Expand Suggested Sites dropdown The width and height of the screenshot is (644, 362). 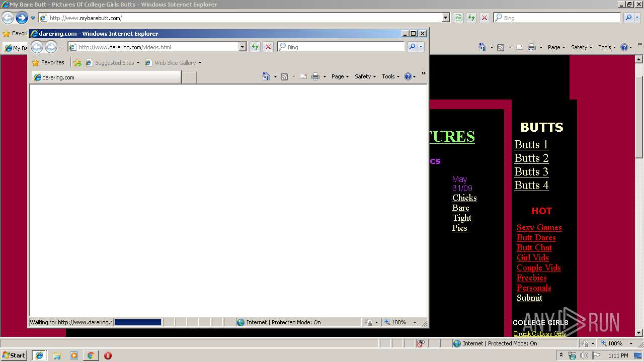pos(138,63)
